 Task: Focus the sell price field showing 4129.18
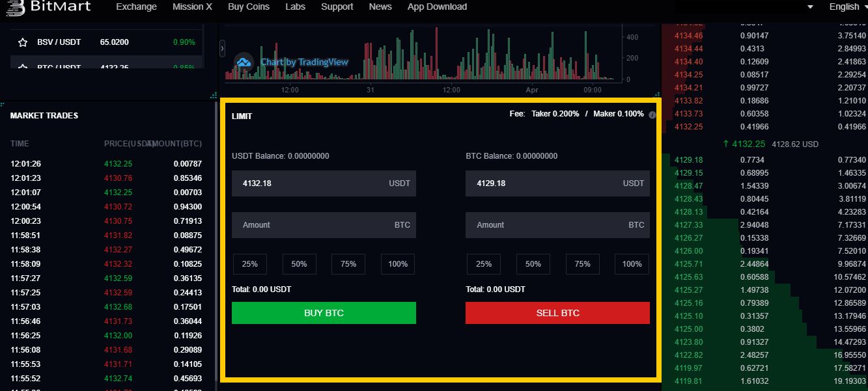pos(557,183)
